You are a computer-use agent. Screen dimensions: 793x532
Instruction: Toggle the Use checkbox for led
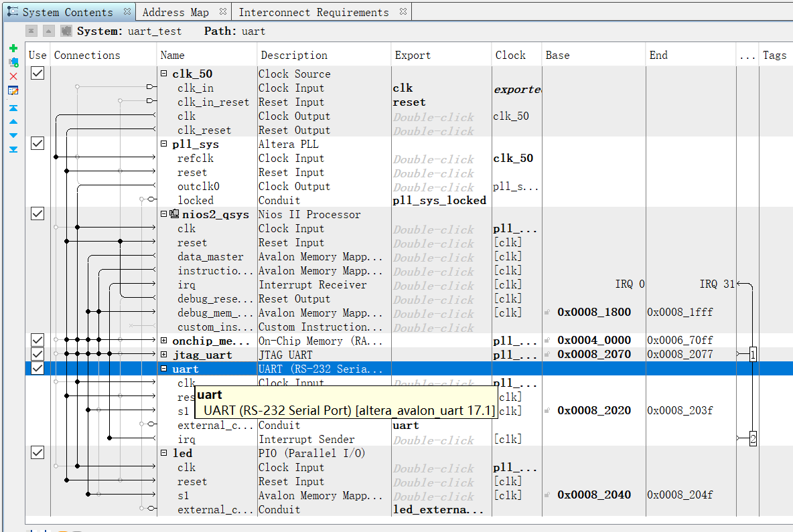38,452
